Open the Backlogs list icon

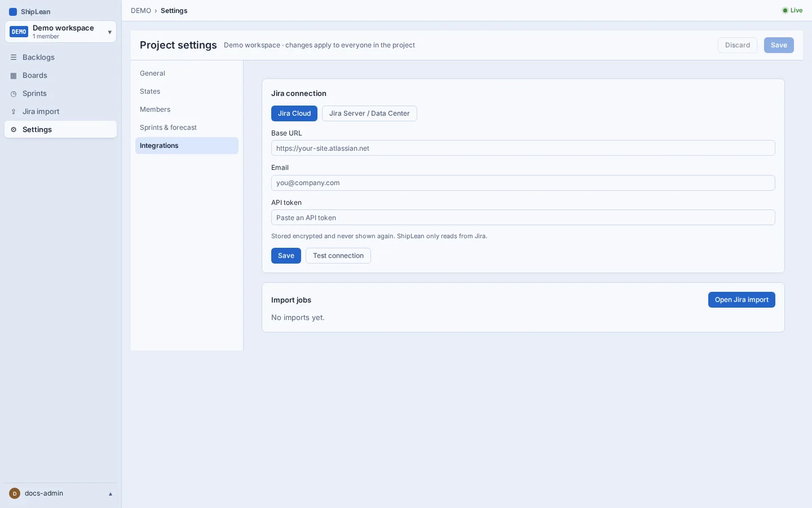click(x=14, y=58)
